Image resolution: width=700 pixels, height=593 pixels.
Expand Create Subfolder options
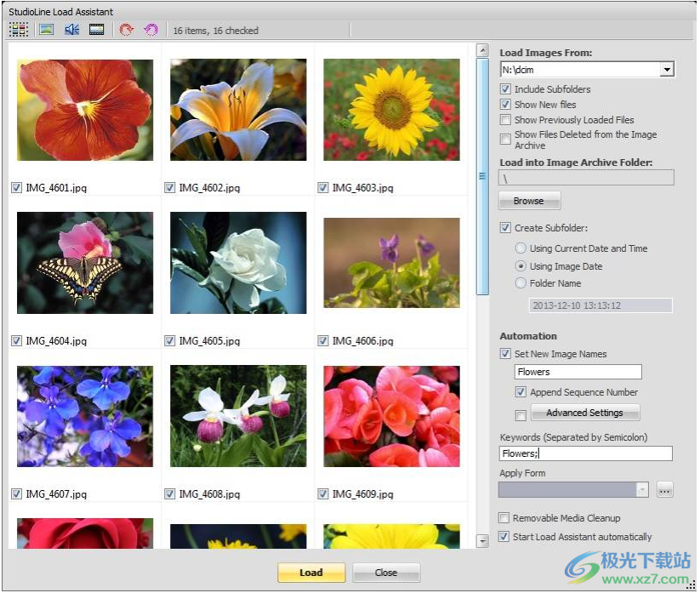tap(505, 227)
